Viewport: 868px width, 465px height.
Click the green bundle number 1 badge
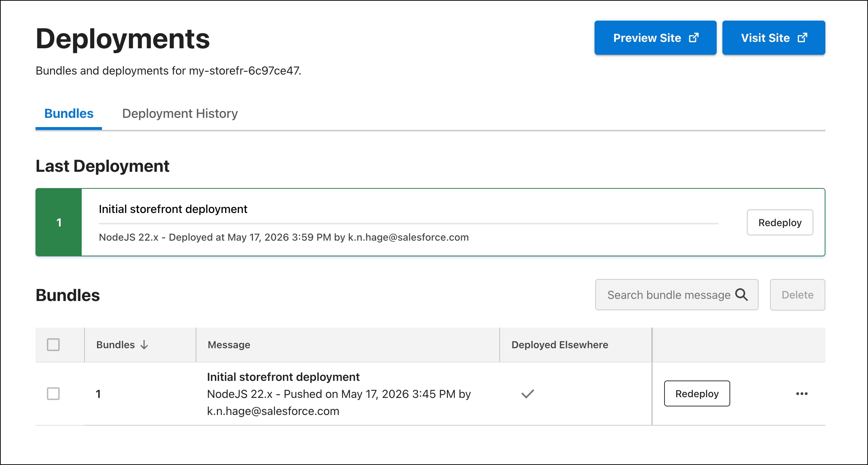59,222
